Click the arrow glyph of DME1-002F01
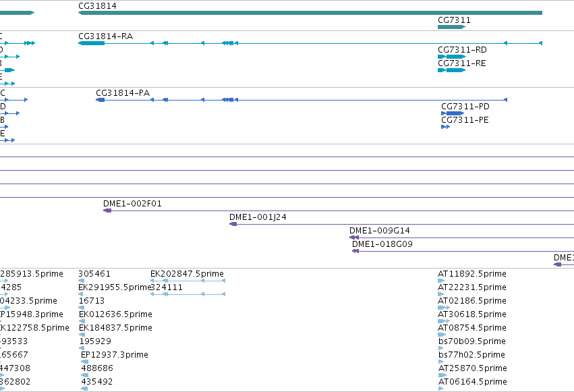The width and height of the screenshot is (574, 392). (107, 211)
